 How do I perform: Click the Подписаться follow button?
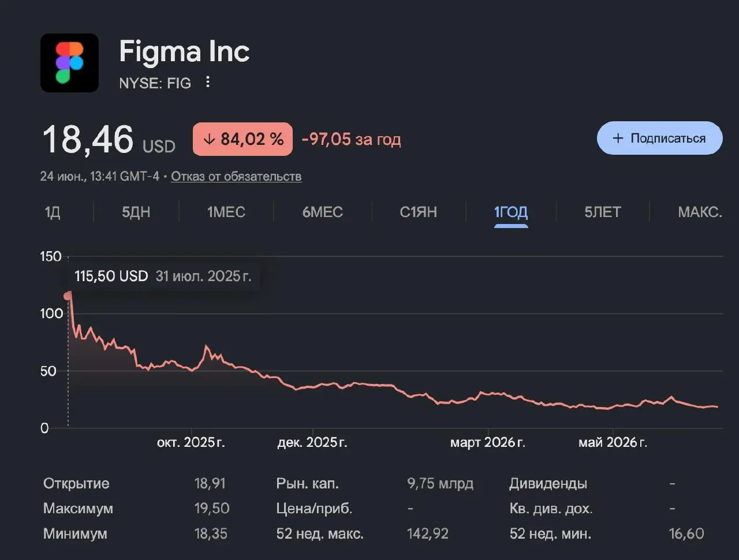pos(659,138)
